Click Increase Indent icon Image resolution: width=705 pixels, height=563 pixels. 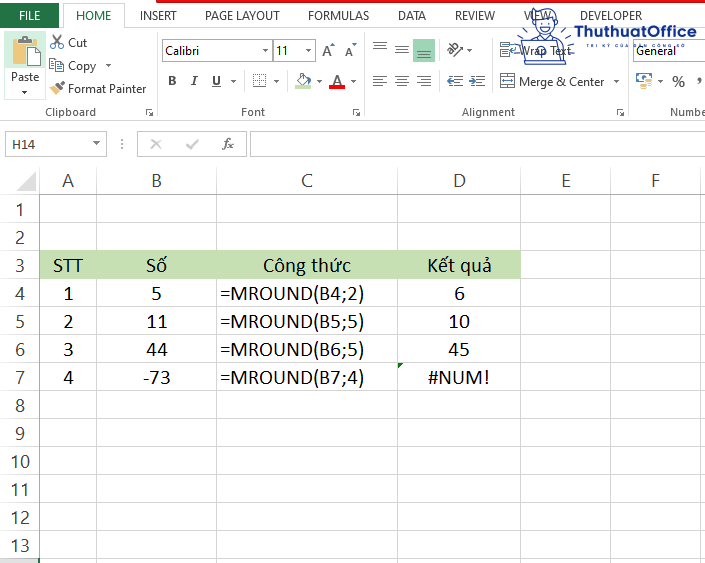click(x=477, y=81)
